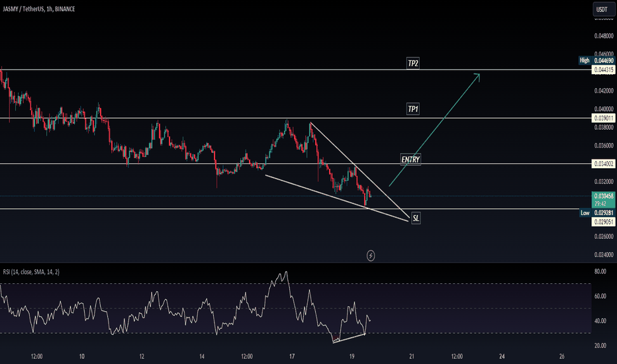Screen dimensions: 617x364
Task: Click the High 0.044690 price marker
Action: point(596,60)
